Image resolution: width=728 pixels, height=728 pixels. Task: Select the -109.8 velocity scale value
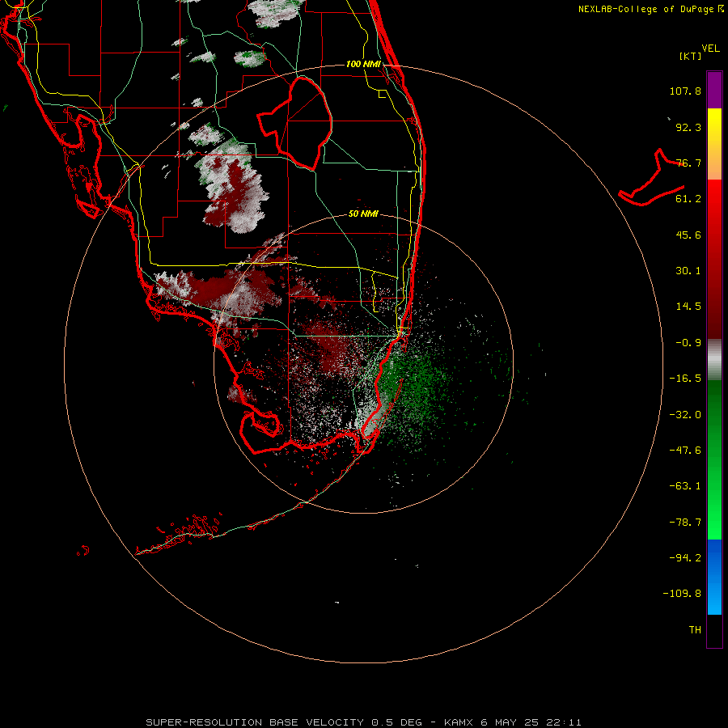point(682,594)
